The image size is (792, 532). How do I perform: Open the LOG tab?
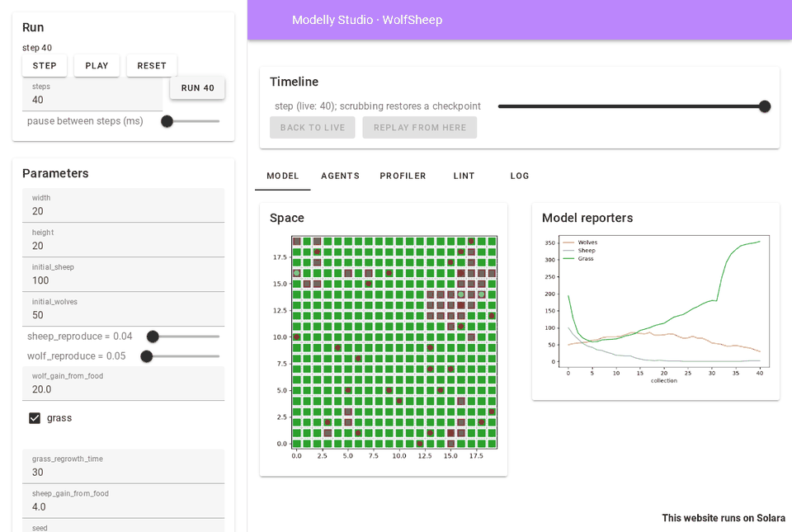[x=520, y=176]
